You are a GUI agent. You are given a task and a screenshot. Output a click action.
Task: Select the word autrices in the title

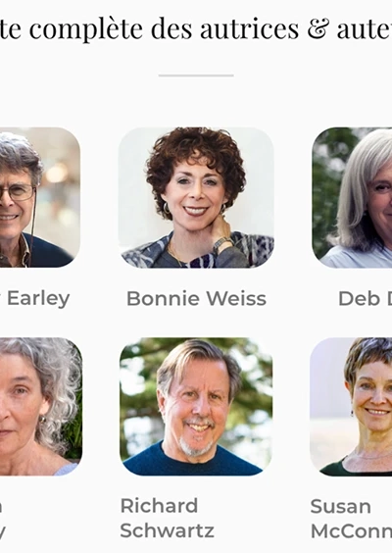[x=250, y=28]
